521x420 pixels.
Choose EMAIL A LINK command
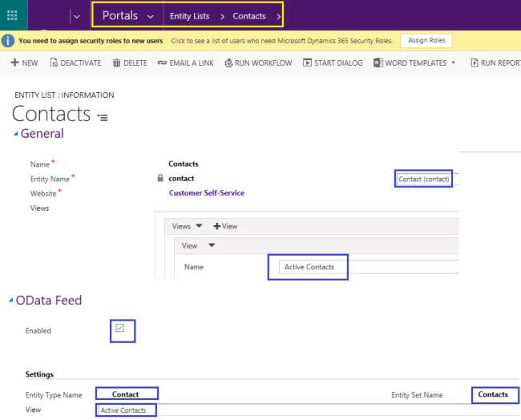pyautogui.click(x=186, y=63)
